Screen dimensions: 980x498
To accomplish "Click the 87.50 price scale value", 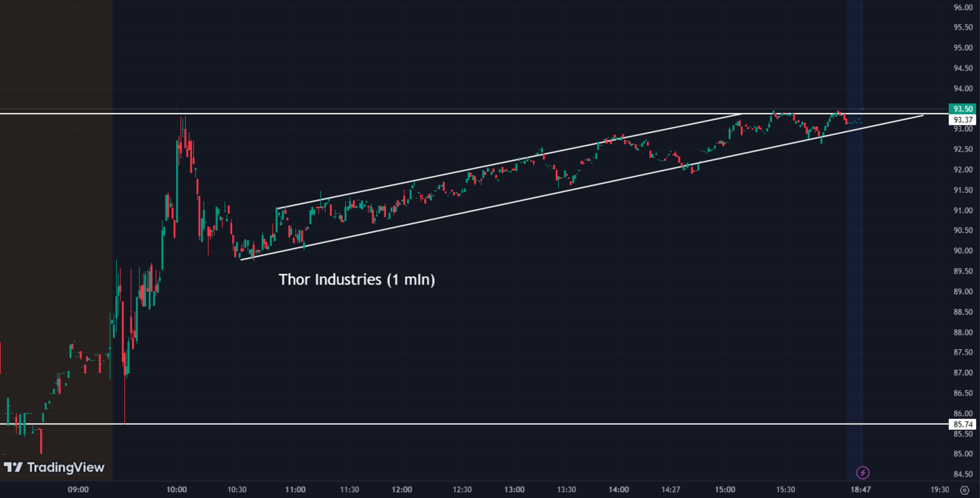I will [963, 352].
